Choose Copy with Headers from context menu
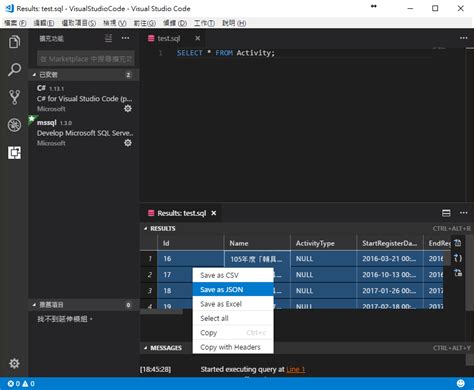474x390 pixels. pos(233,347)
